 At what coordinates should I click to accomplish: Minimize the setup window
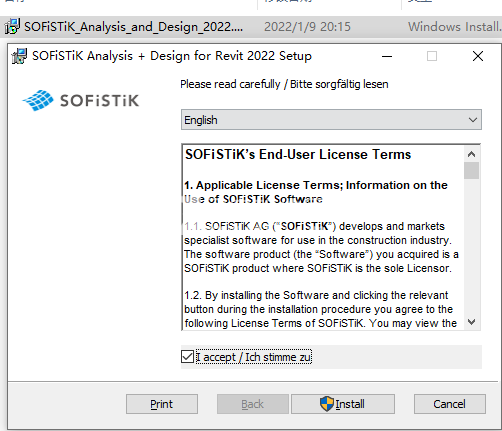[387, 56]
